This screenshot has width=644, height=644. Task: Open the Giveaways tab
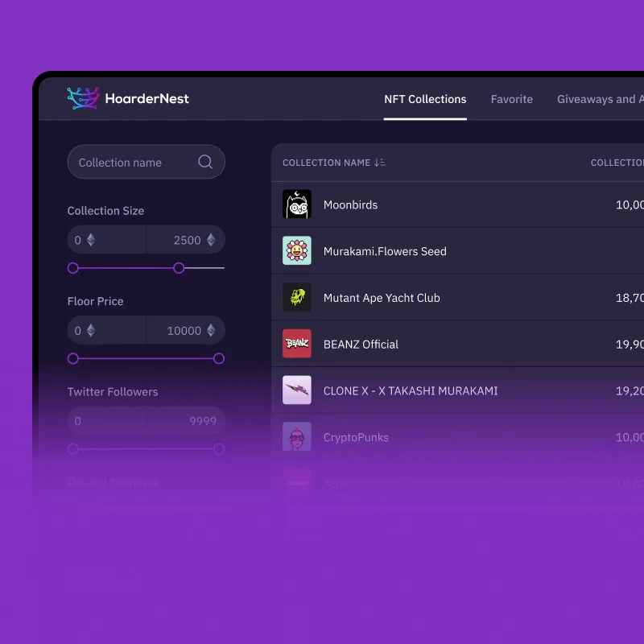(x=601, y=99)
